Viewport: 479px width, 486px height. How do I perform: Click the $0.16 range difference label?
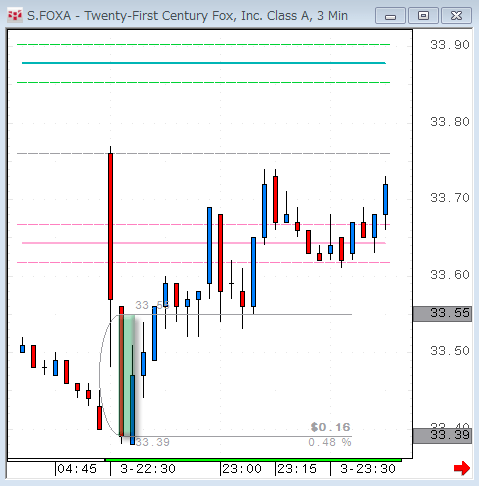click(x=330, y=427)
